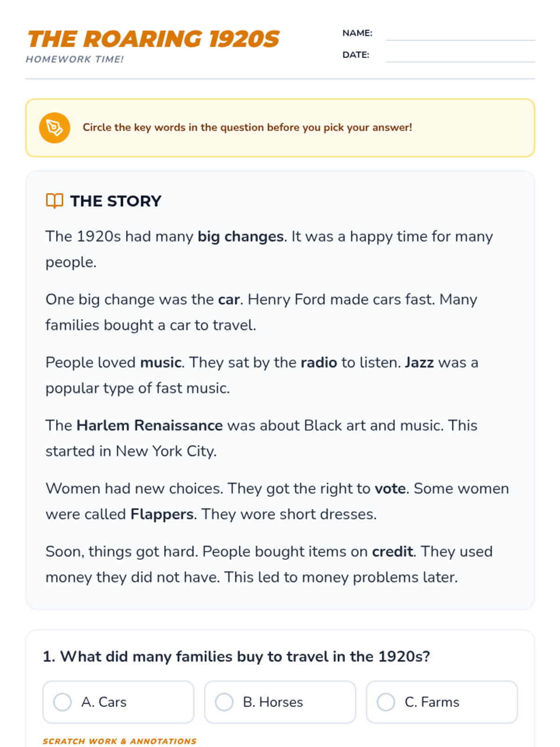Click the HOMEWORK TIME! subtitle

(75, 59)
